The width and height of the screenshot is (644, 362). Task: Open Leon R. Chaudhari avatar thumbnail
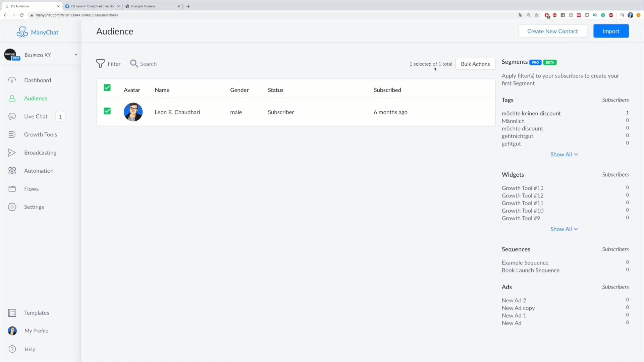(133, 112)
